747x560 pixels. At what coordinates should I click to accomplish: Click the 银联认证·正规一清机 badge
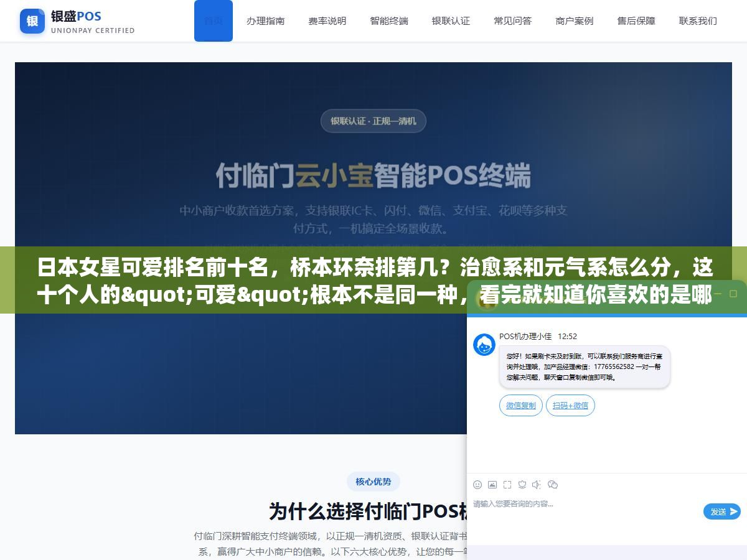pos(374,121)
